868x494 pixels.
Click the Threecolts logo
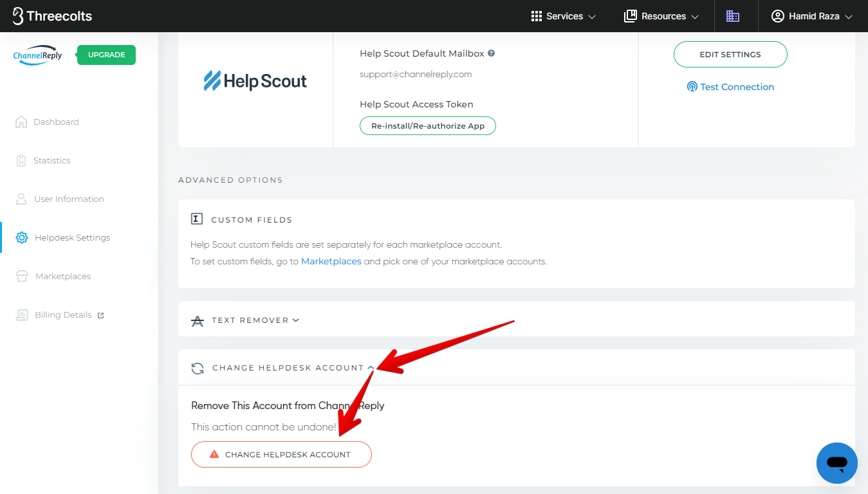52,16
